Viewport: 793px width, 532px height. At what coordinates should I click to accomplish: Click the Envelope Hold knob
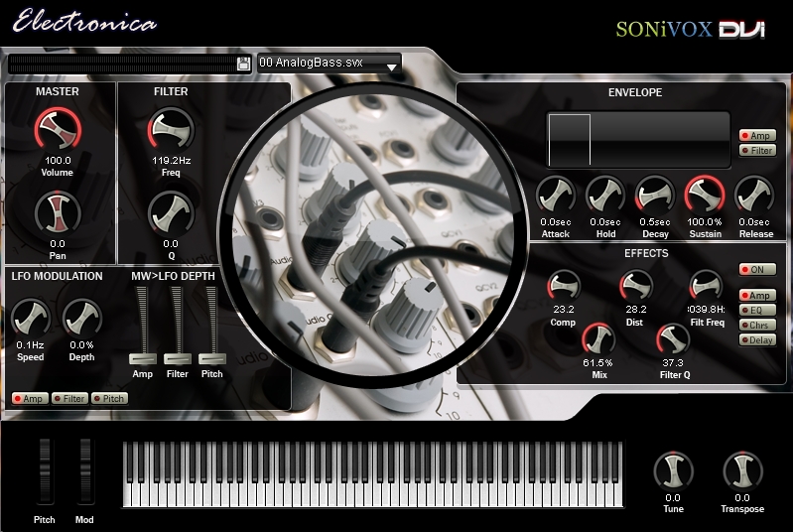pos(605,196)
